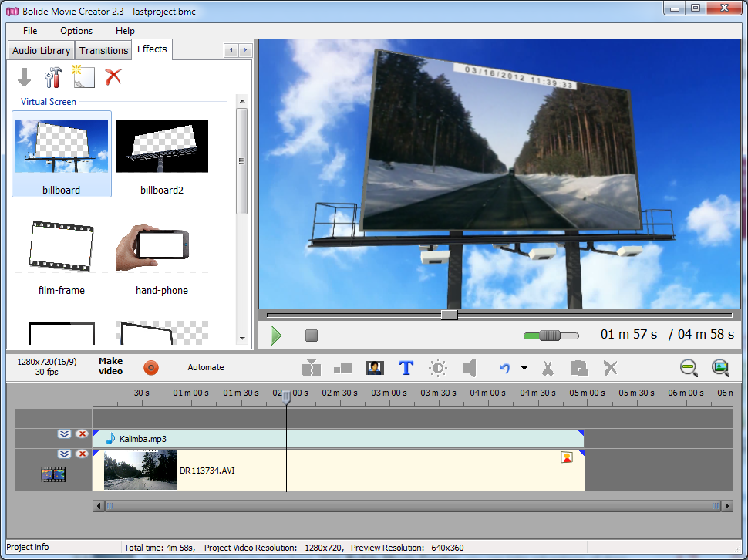Remove the Kalimba.mp3 audio track
748x560 pixels.
pos(82,434)
